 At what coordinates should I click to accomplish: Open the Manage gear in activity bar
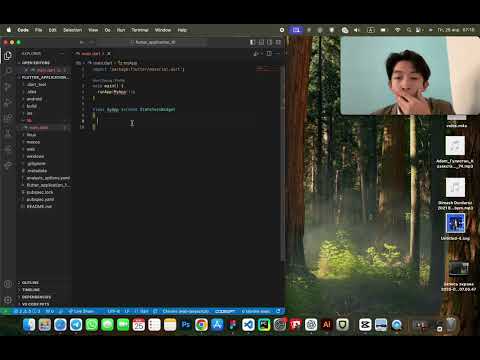[8, 300]
